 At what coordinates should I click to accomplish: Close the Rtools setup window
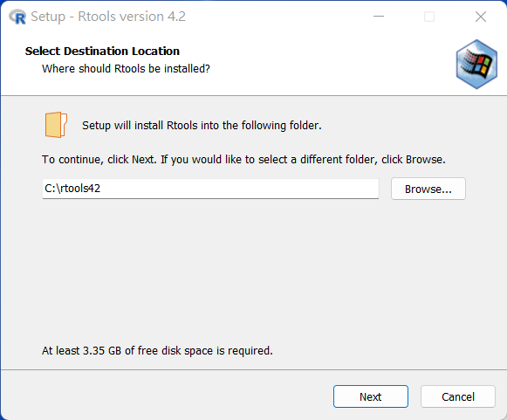481,17
